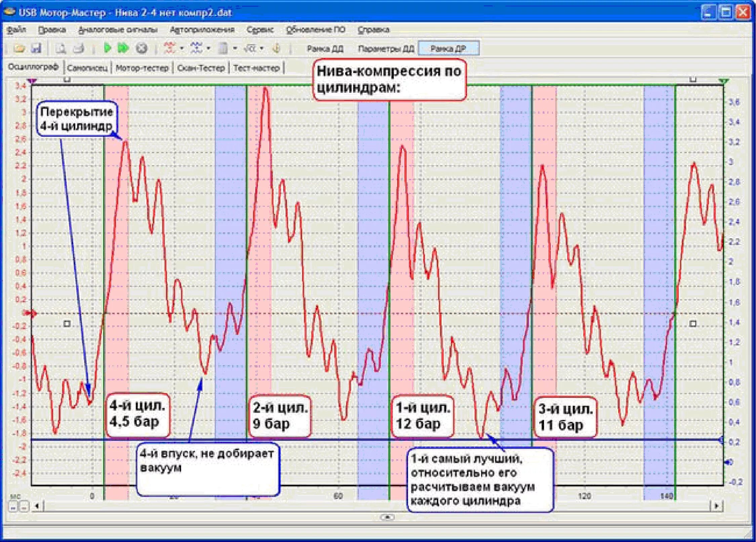Screen dimensions: 756x542
Task: Click the right arrow of horizontal scrollbar
Action: [x=717, y=505]
